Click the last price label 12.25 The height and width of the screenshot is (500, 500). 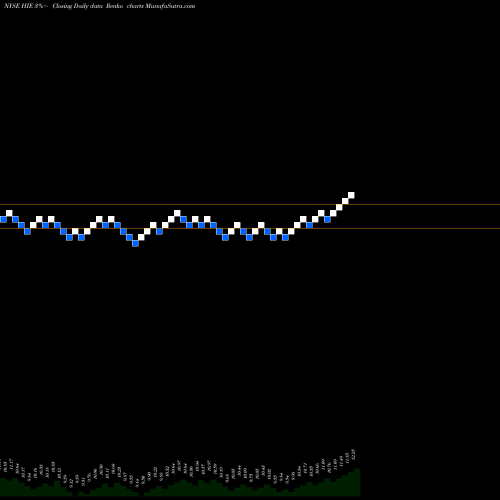(353, 454)
